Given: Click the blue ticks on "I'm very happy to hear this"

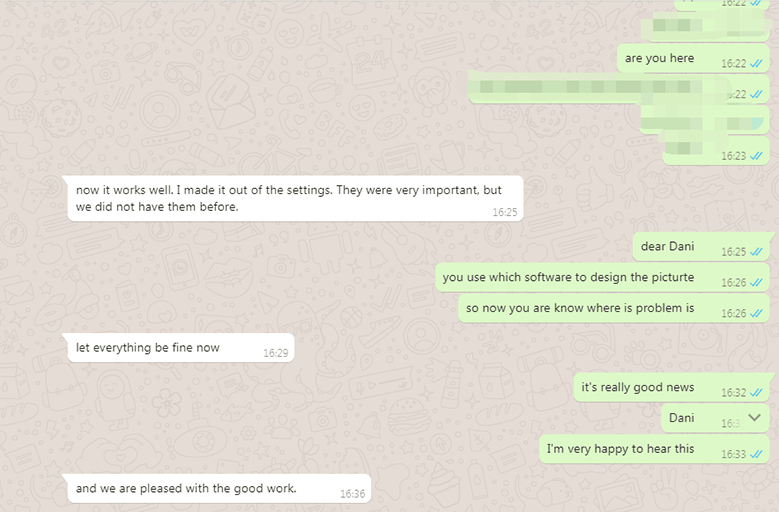Looking at the screenshot, I should point(756,454).
